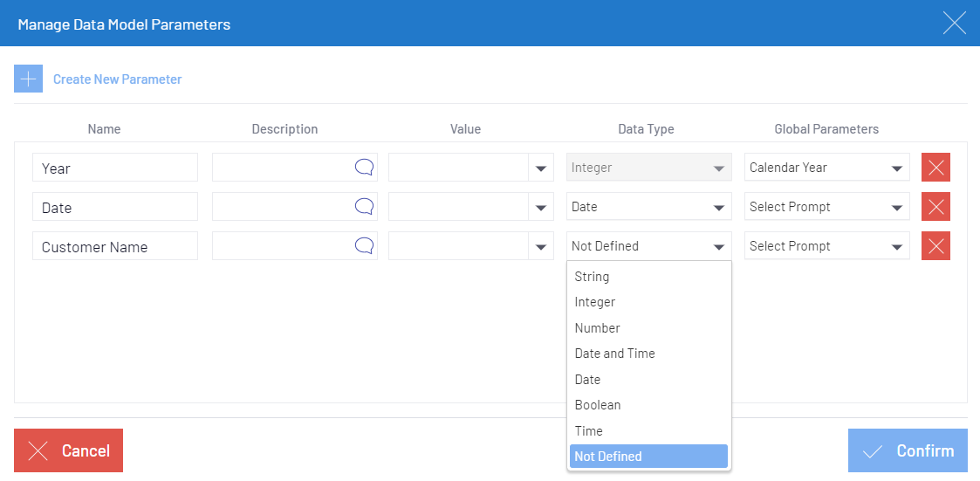This screenshot has height=481, width=980.
Task: Select Number from the data type options
Action: click(x=597, y=328)
